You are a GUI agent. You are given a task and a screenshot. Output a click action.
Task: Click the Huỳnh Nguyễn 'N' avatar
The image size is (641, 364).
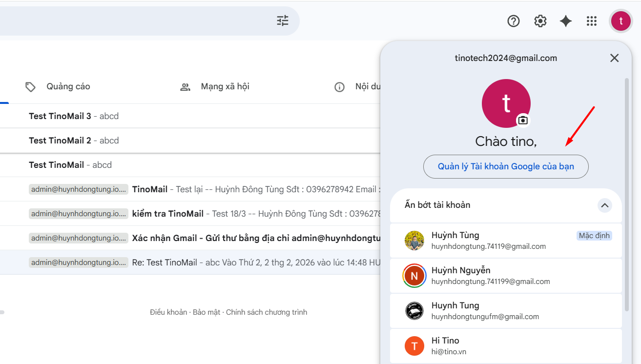(x=414, y=276)
